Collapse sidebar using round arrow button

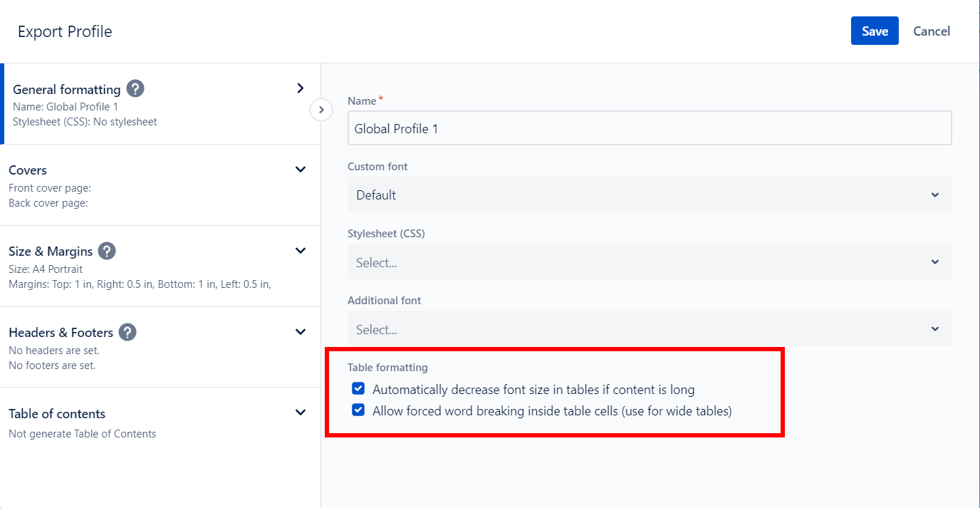click(x=321, y=110)
